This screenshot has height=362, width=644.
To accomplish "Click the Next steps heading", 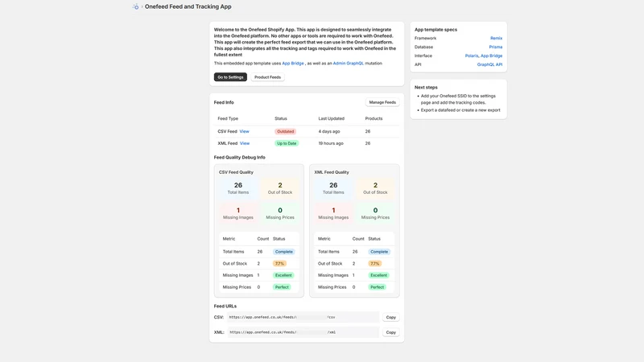I will point(426,88).
